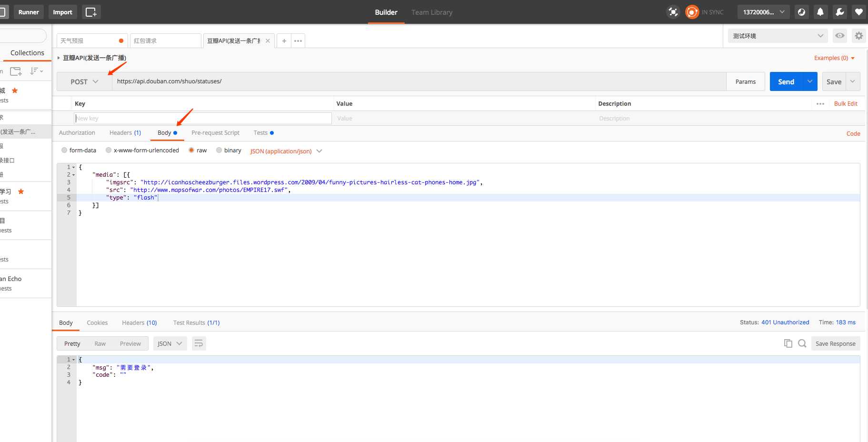The image size is (868, 442).
Task: Click the Runner button
Action: [29, 12]
